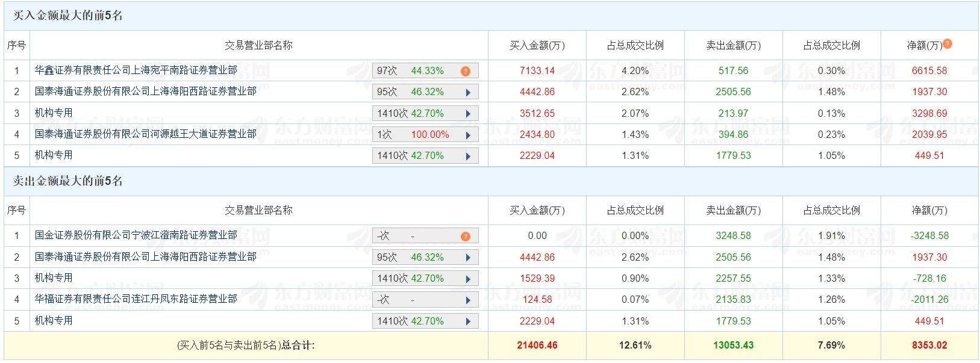
Task: Click arrow in buy-table row 3 机构专用
Action: 468,114
